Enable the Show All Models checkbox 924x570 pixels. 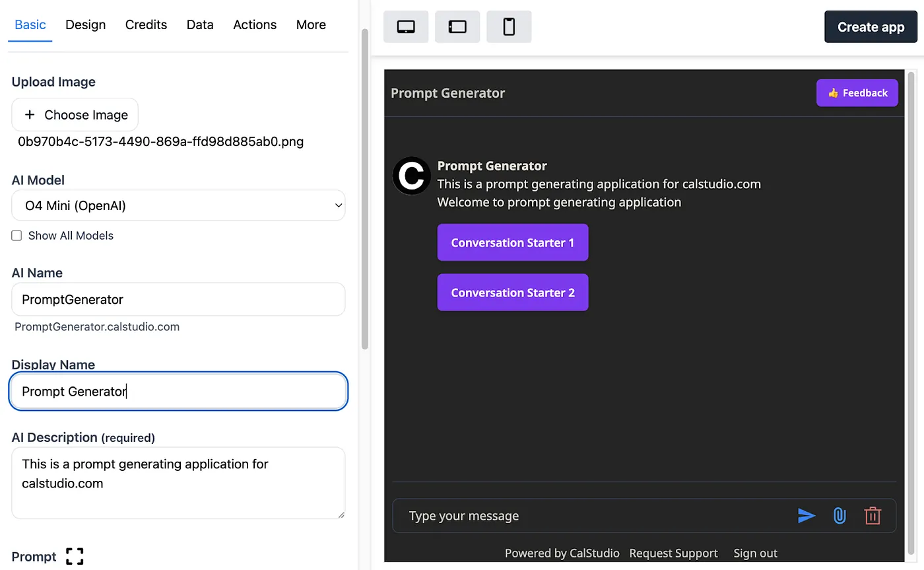16,235
